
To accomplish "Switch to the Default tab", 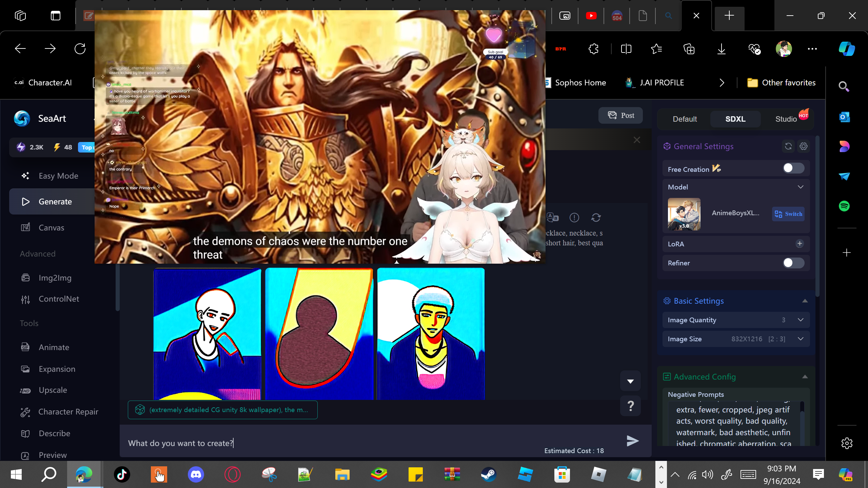I will click(x=685, y=119).
